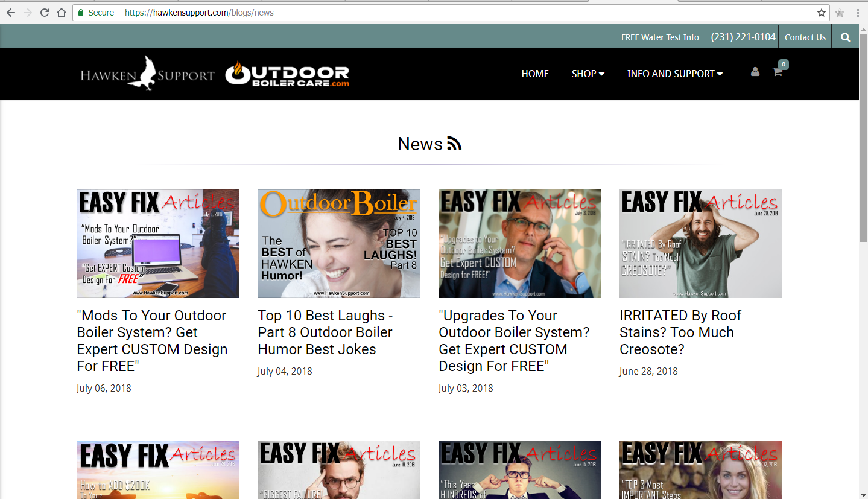Read the 'Mods To Your Outdoor Boiler System' article title
Screen dimensions: 868x499
click(x=152, y=341)
